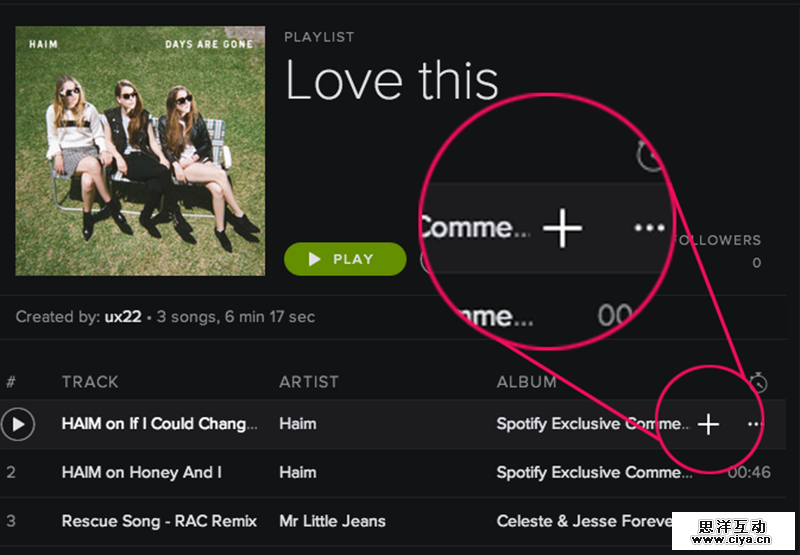Click the enlarged plus icon in the callout
This screenshot has height=555, width=800.
tap(562, 229)
